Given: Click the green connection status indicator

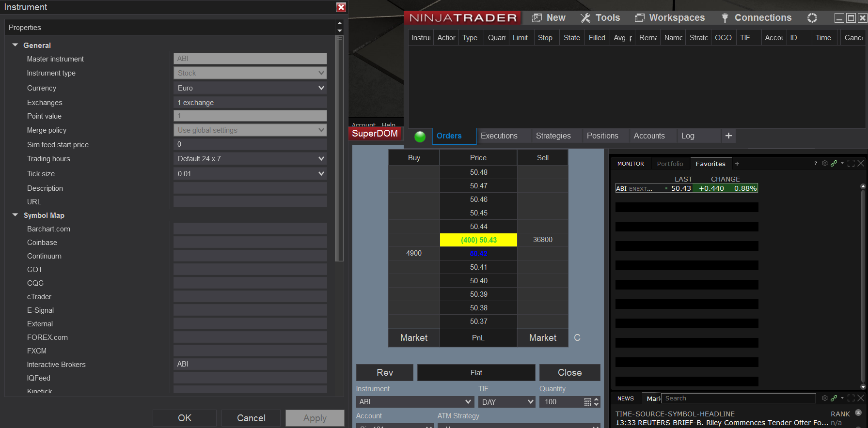Looking at the screenshot, I should (x=420, y=137).
